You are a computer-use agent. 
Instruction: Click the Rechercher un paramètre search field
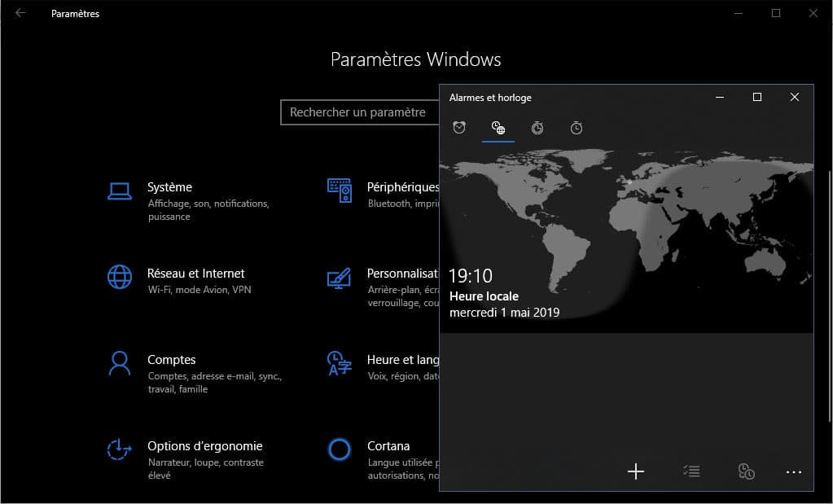360,112
